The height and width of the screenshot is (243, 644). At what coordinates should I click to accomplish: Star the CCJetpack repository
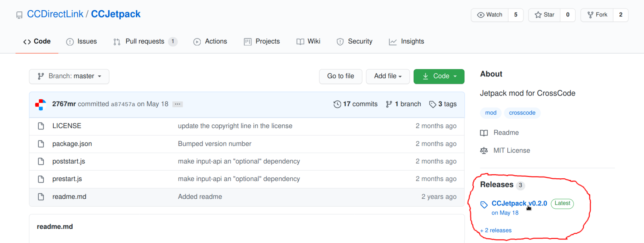click(x=545, y=15)
